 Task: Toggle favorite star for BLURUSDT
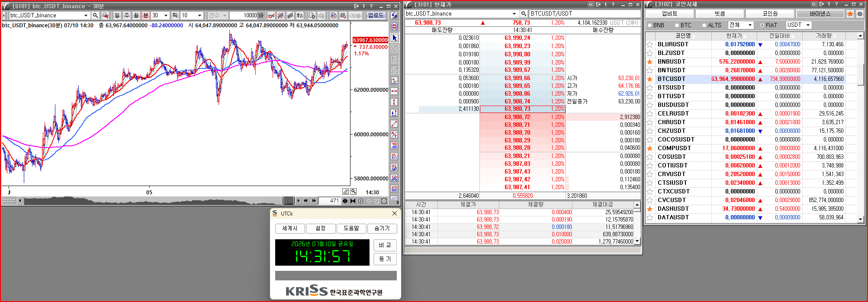point(649,44)
